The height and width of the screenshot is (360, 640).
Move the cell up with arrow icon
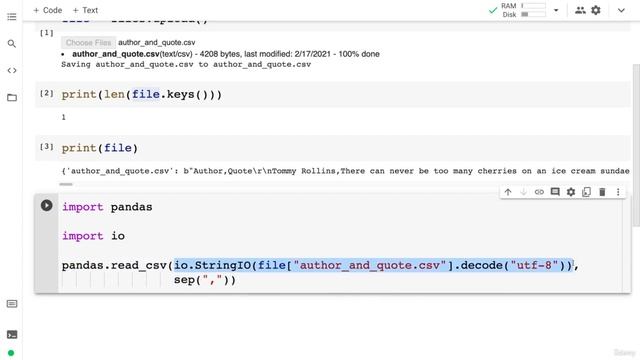[508, 192]
